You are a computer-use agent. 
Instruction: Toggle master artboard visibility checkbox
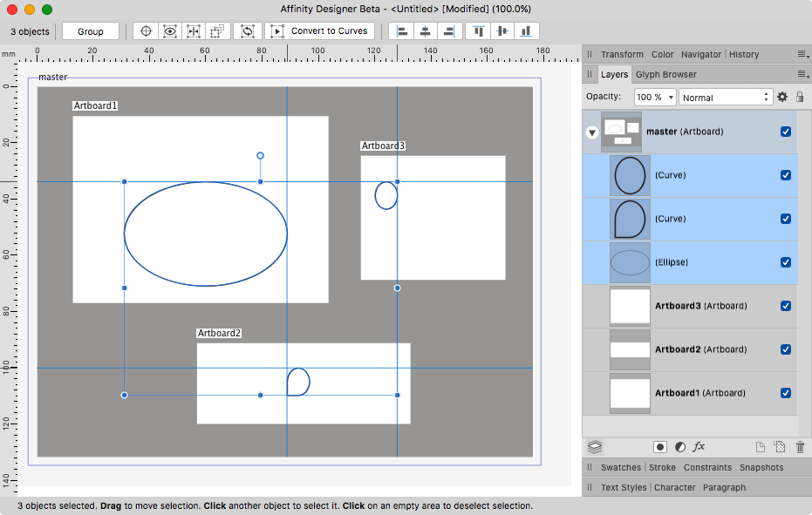(x=786, y=132)
